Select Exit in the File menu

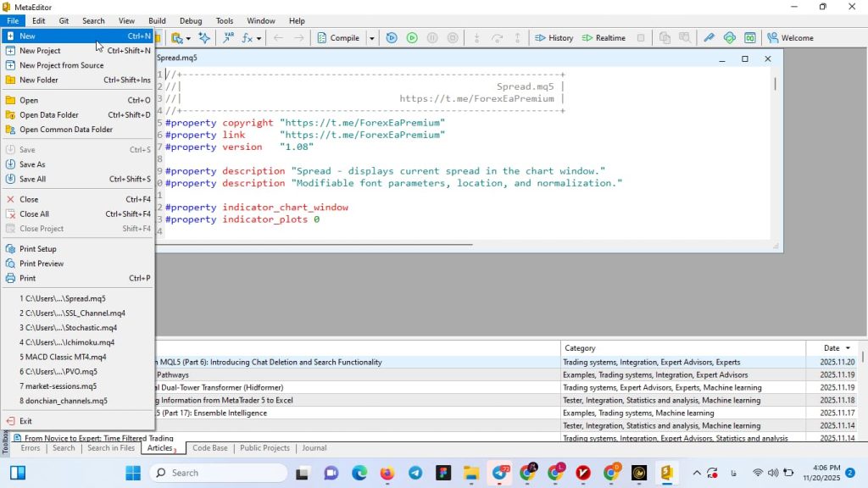(x=77, y=421)
